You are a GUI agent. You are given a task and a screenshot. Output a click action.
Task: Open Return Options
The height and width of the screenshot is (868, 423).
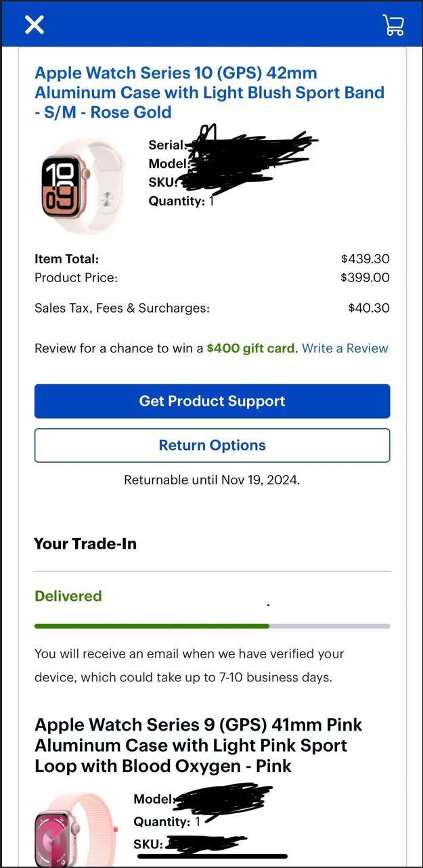coord(212,444)
